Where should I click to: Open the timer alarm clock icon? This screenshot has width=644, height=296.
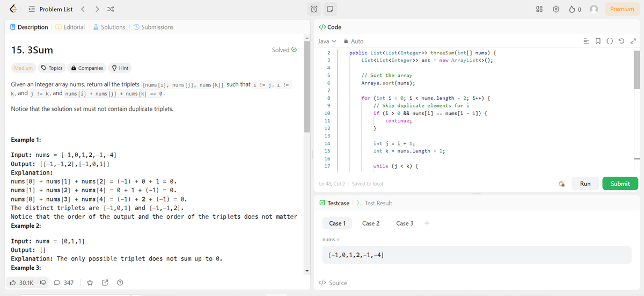pyautogui.click(x=315, y=9)
